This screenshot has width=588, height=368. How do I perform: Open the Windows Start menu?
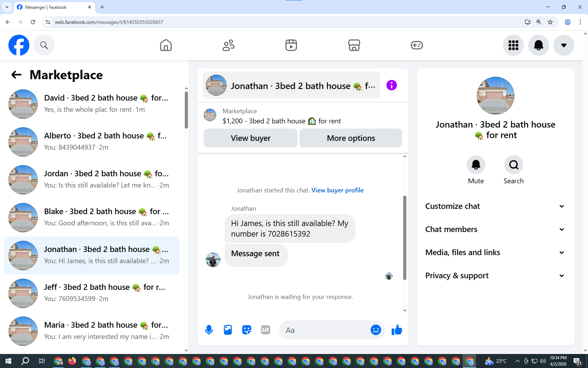coord(8,361)
